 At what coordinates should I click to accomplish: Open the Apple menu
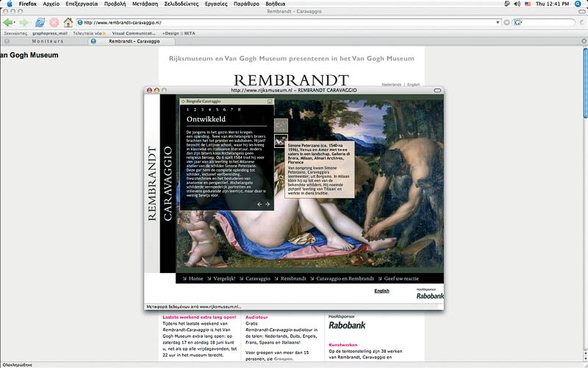[x=10, y=4]
